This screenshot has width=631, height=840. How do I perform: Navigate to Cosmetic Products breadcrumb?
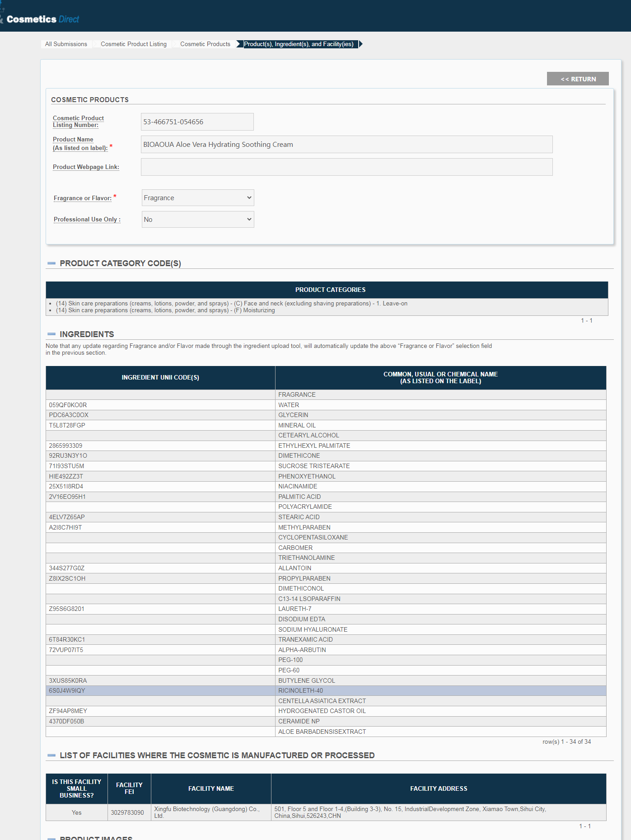pyautogui.click(x=205, y=44)
